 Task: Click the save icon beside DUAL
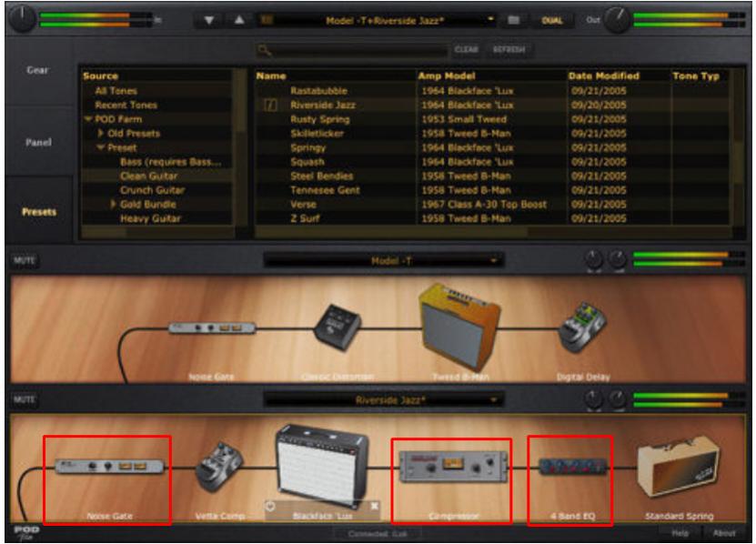(513, 20)
